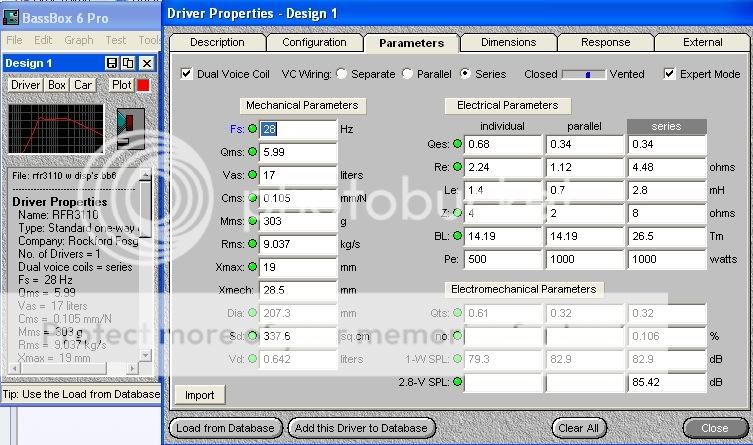This screenshot has width=753, height=445.
Task: Click the individual Pe field showing 500
Action: [503, 259]
